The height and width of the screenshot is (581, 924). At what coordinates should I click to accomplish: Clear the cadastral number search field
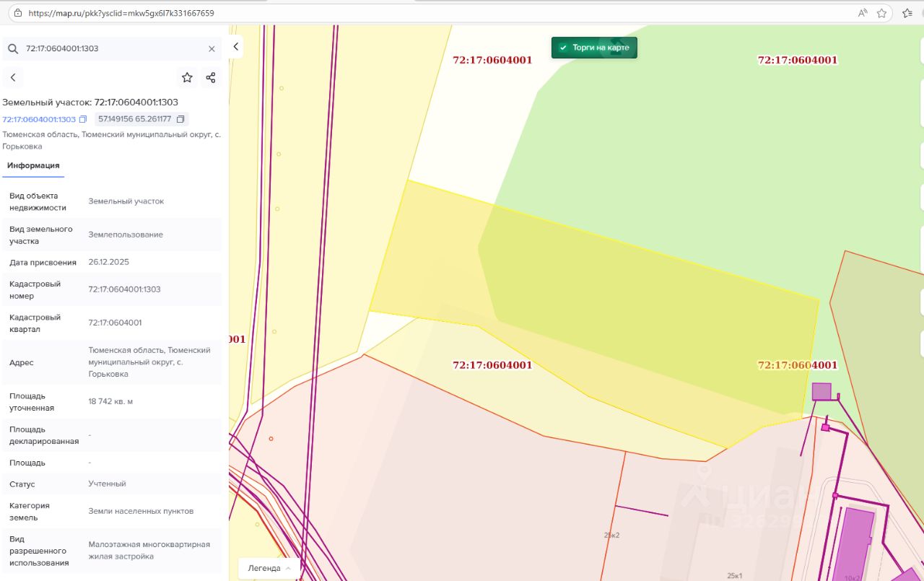click(x=212, y=49)
